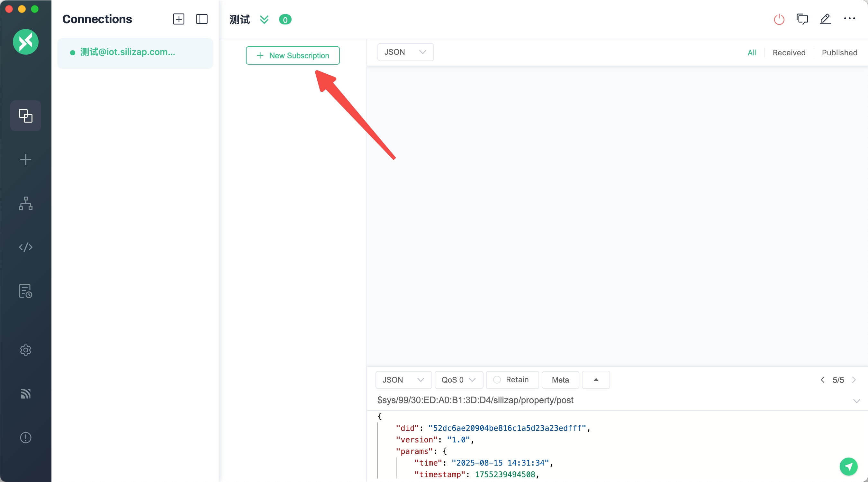Open the Scripts code icon in sidebar
This screenshot has width=868, height=482.
(26, 247)
